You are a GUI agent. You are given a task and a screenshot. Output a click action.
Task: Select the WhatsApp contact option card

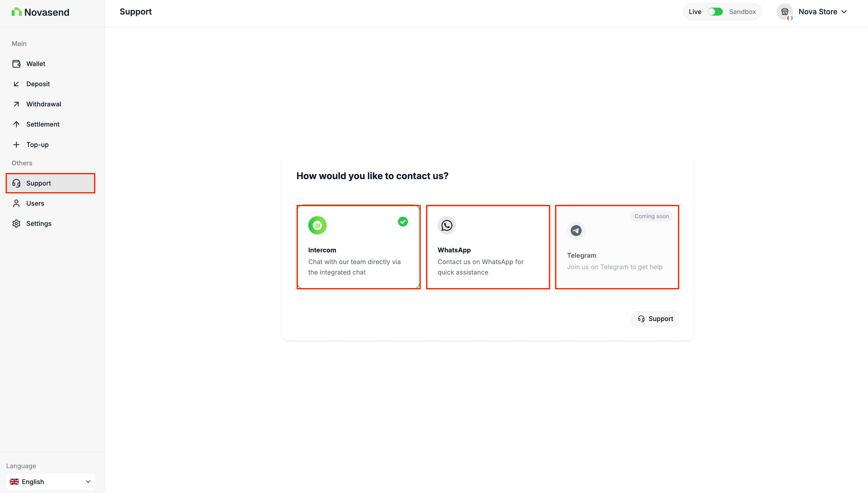[488, 247]
